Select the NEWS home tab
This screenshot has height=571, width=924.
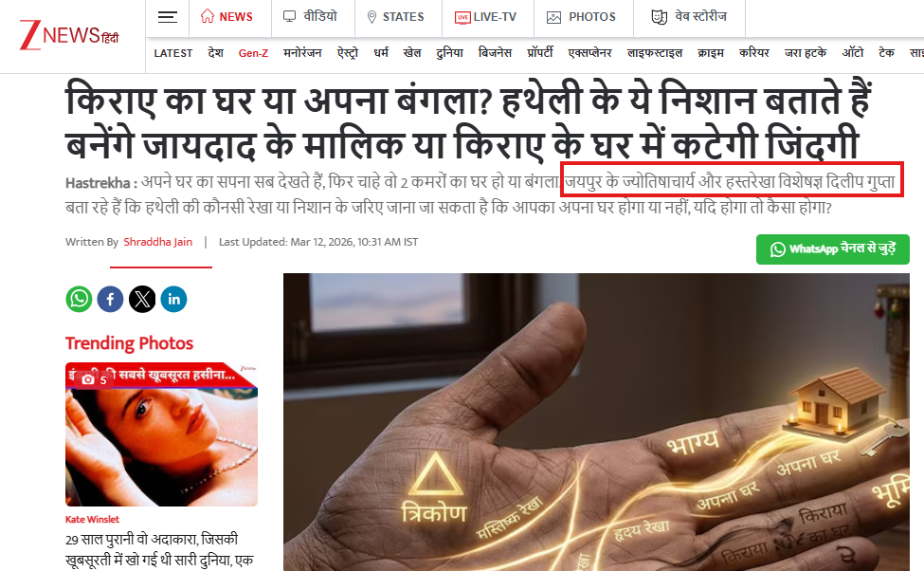(x=226, y=16)
